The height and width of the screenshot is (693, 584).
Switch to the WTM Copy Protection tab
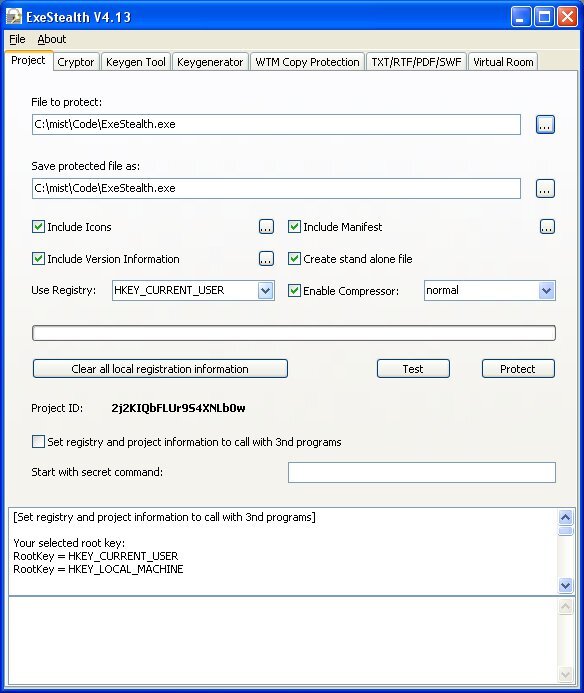point(307,62)
